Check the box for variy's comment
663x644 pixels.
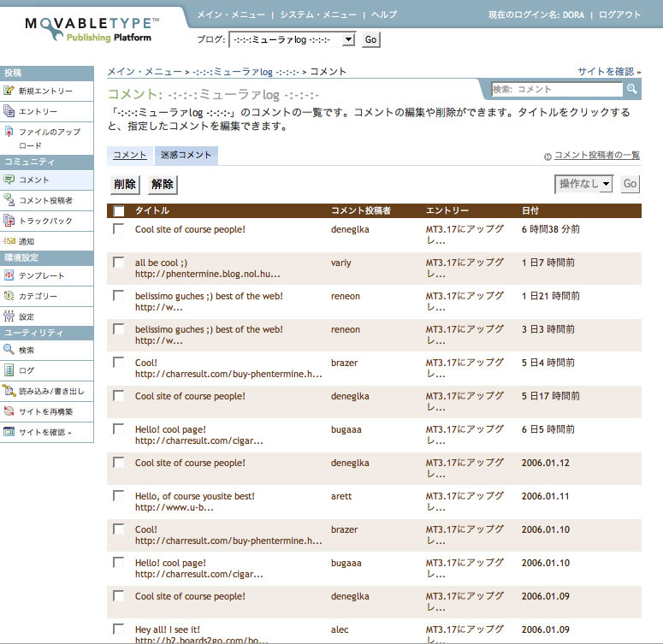click(x=119, y=263)
